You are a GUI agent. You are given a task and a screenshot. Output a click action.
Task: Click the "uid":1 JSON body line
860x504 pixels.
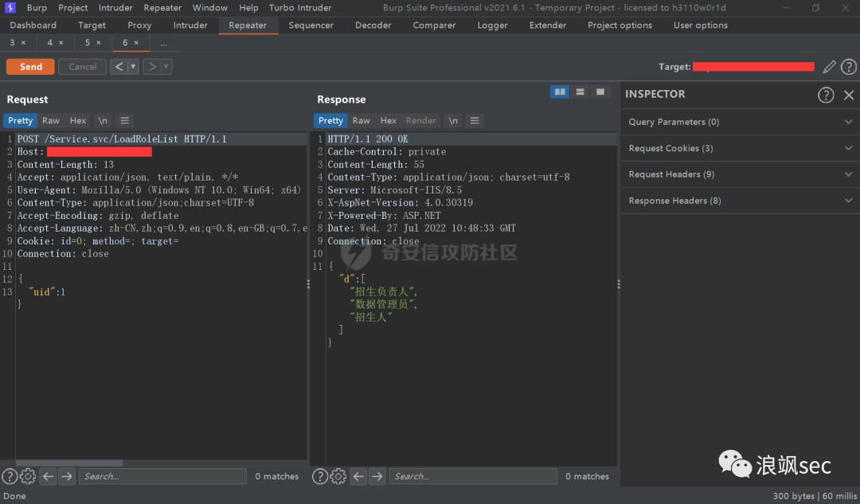(47, 291)
